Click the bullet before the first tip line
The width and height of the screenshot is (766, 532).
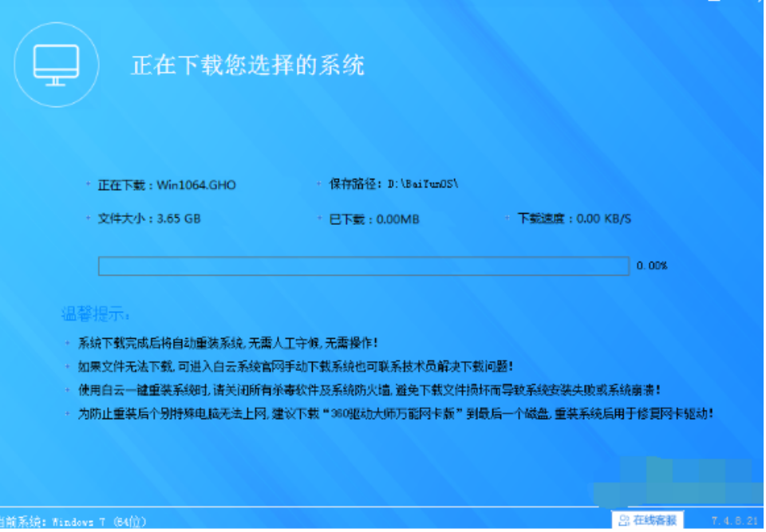click(x=68, y=343)
